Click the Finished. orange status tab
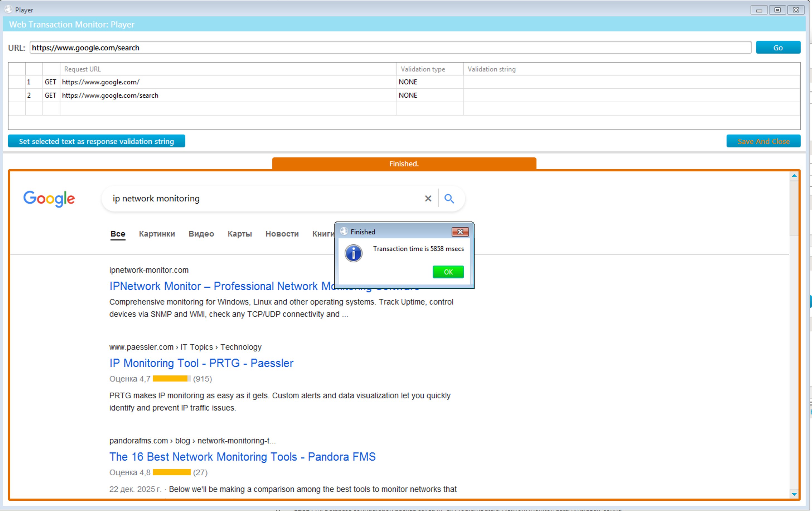 pos(404,164)
